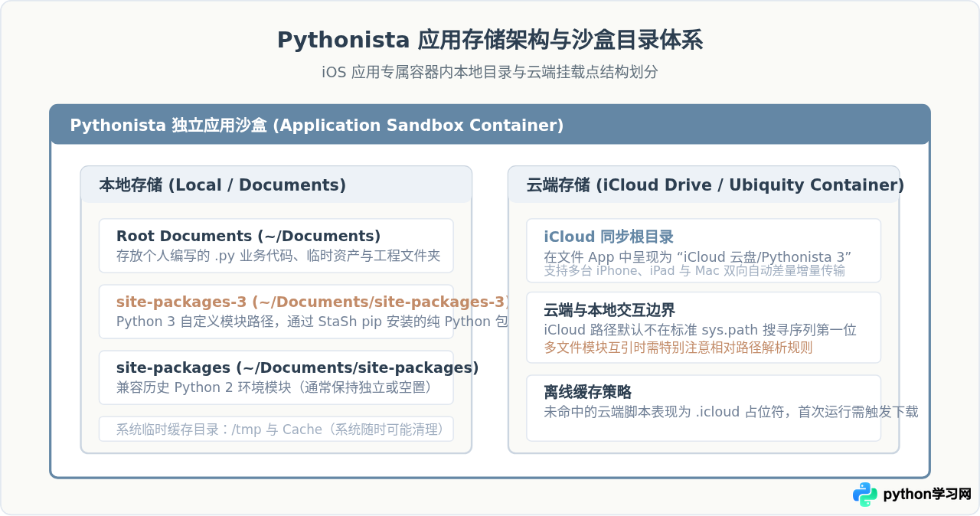Click 'site-packages (~/Documents/site-packages)' title

(298, 367)
